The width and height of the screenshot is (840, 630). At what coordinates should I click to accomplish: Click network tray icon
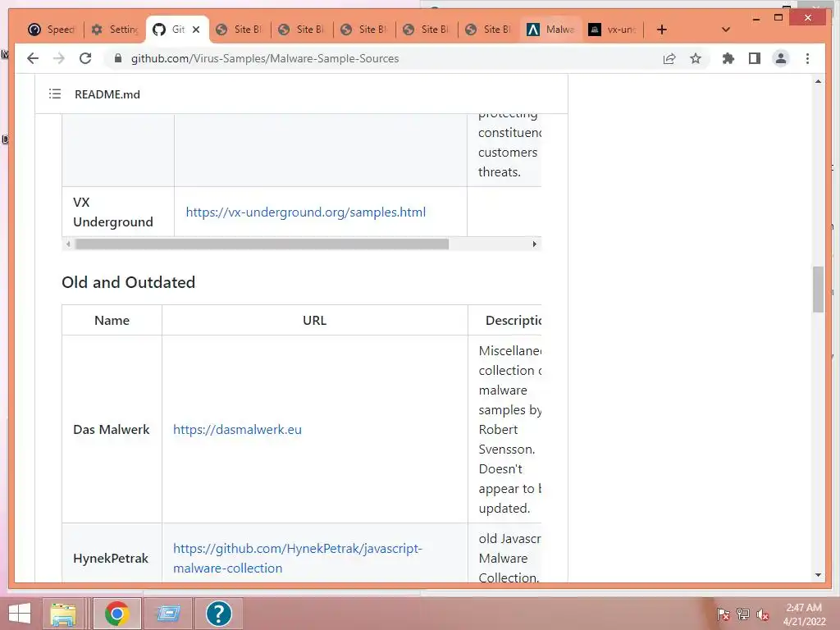743,614
